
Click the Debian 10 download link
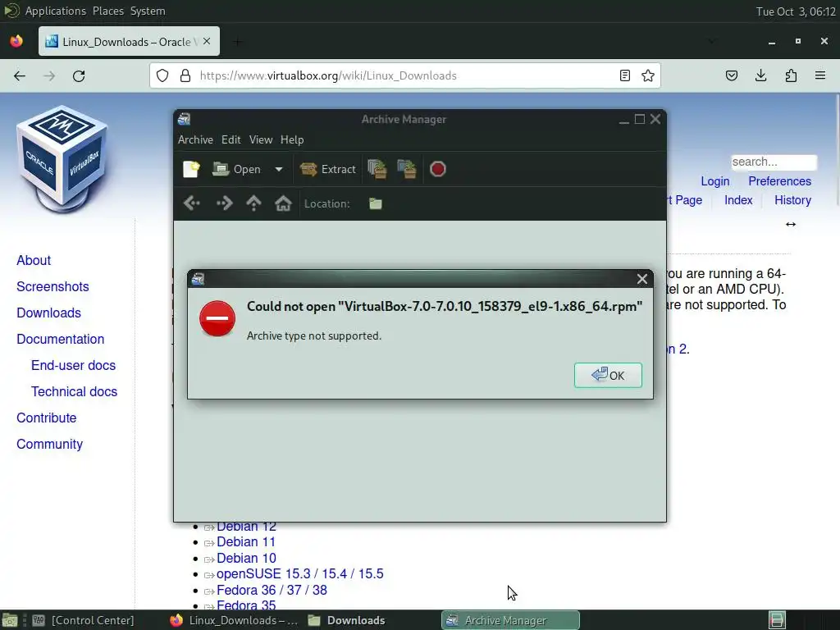(x=246, y=558)
